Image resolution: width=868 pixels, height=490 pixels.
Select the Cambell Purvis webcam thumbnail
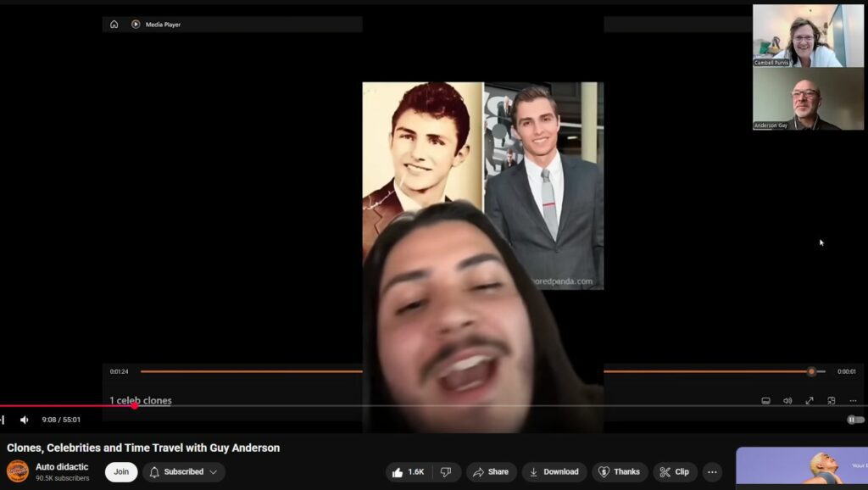point(808,36)
